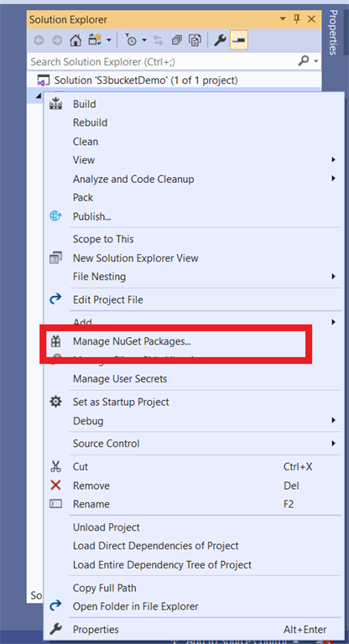349x644 pixels.
Task: Open the Window Position dropdown in the title bar
Action: coord(283,19)
